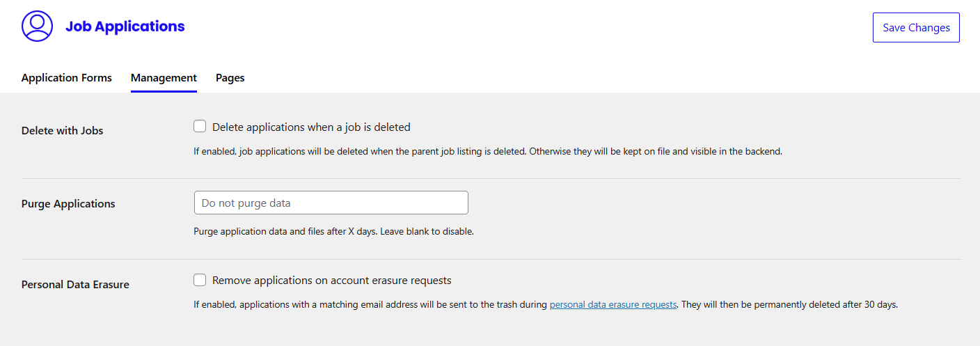
Task: Tick the Remove applications on erasure checkbox
Action: [x=200, y=280]
